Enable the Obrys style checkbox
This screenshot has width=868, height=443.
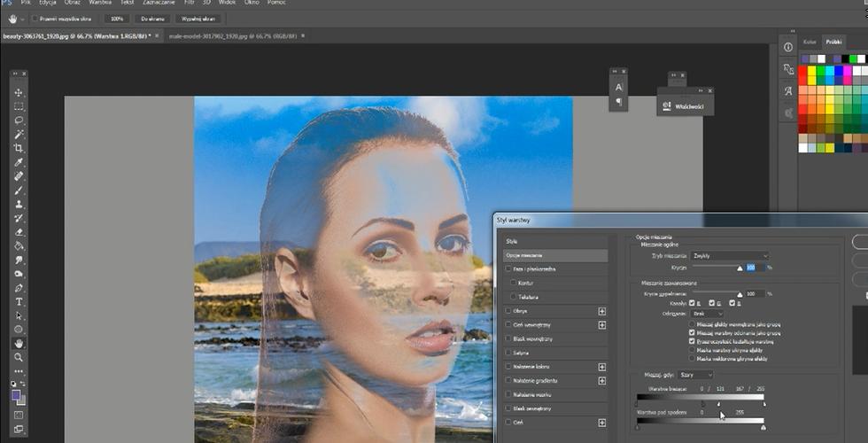[x=508, y=311]
